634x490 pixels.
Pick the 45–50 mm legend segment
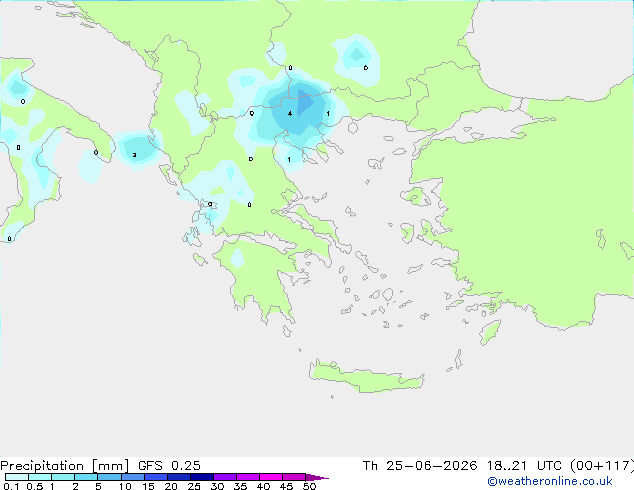tap(294, 477)
